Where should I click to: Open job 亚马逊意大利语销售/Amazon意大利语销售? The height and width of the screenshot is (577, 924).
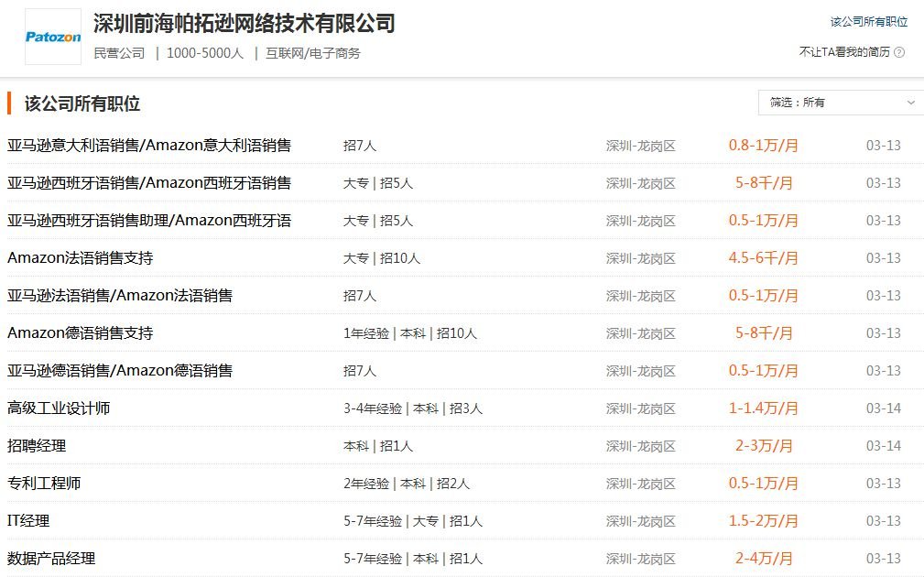[x=149, y=146]
